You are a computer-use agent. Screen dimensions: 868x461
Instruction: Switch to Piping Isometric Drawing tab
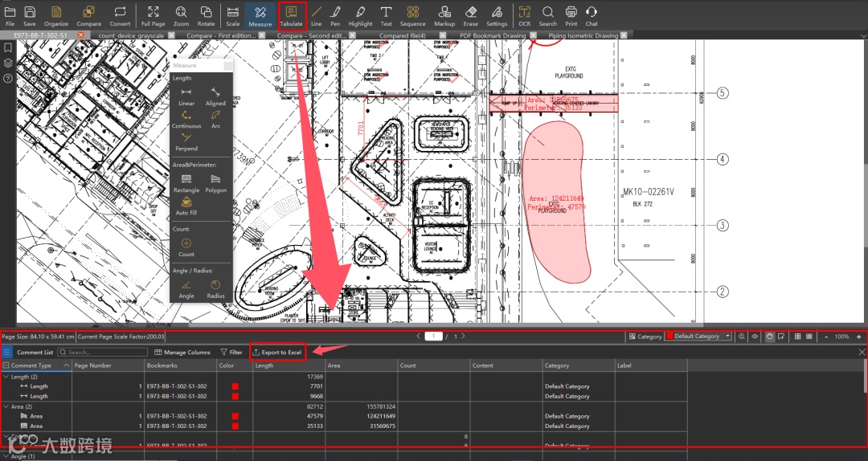click(x=583, y=36)
